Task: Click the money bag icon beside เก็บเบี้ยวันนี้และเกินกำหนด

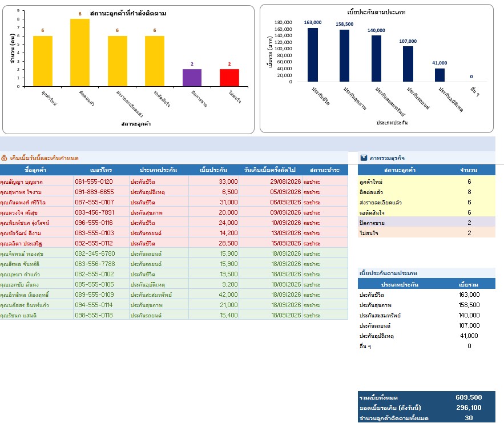Action: [4, 158]
